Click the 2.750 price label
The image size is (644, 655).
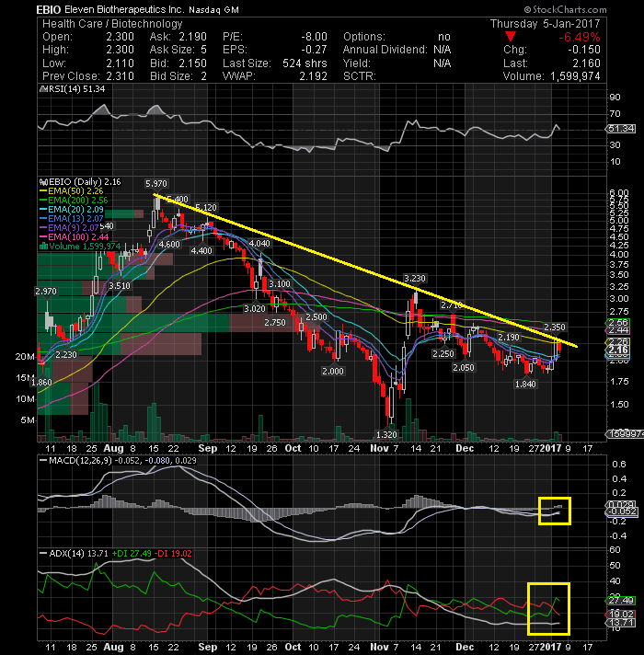275,323
